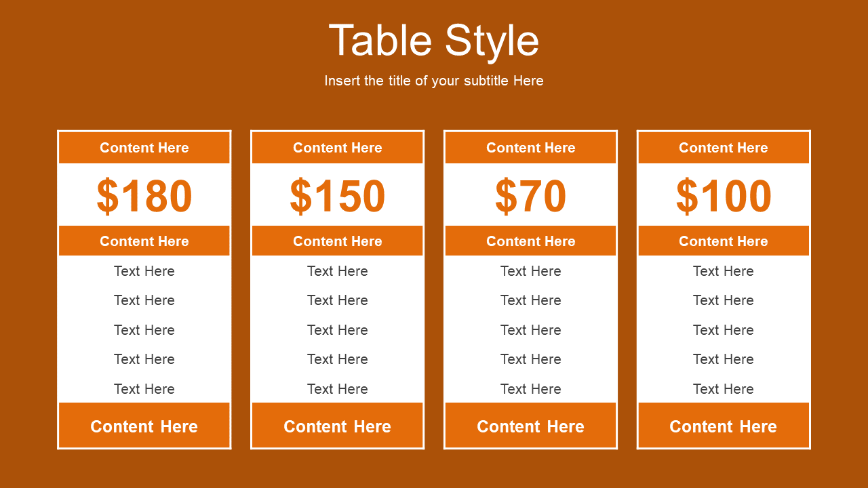Click the last "Text Here" row in the $100 card

pos(724,389)
